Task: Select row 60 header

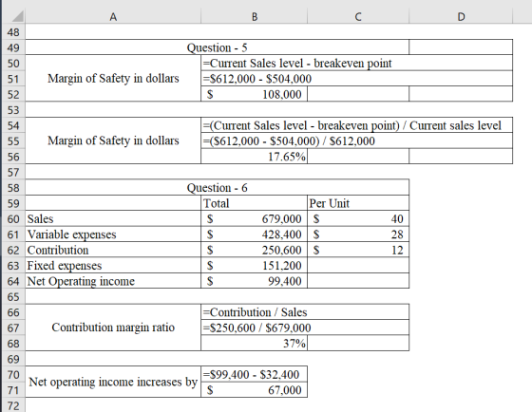Action: (13, 218)
